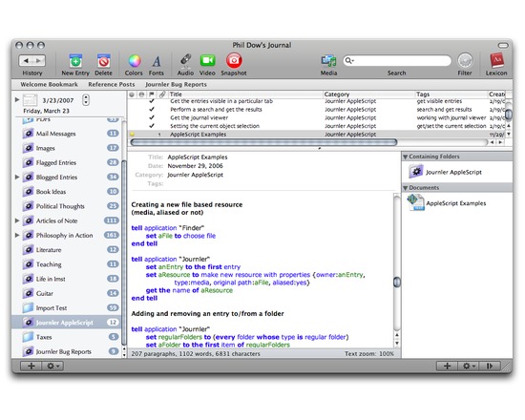This screenshot has width=525, height=420.
Task: Expand the calendar disclosure triangle
Action: pyautogui.click(x=17, y=99)
